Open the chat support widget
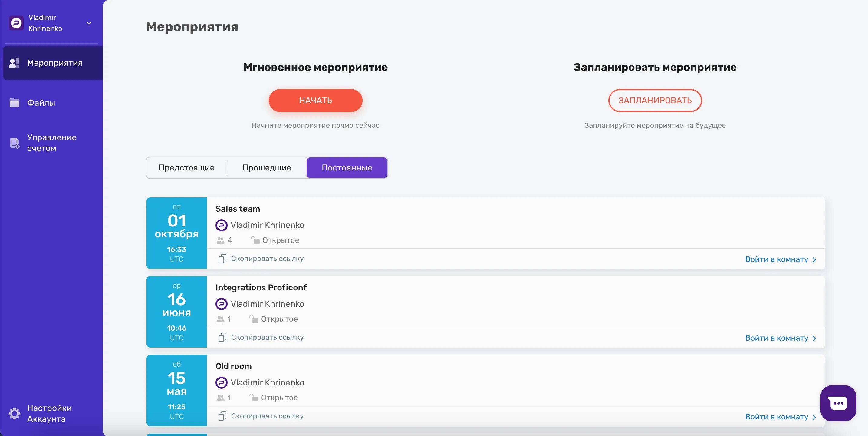This screenshot has width=868, height=436. (x=838, y=403)
